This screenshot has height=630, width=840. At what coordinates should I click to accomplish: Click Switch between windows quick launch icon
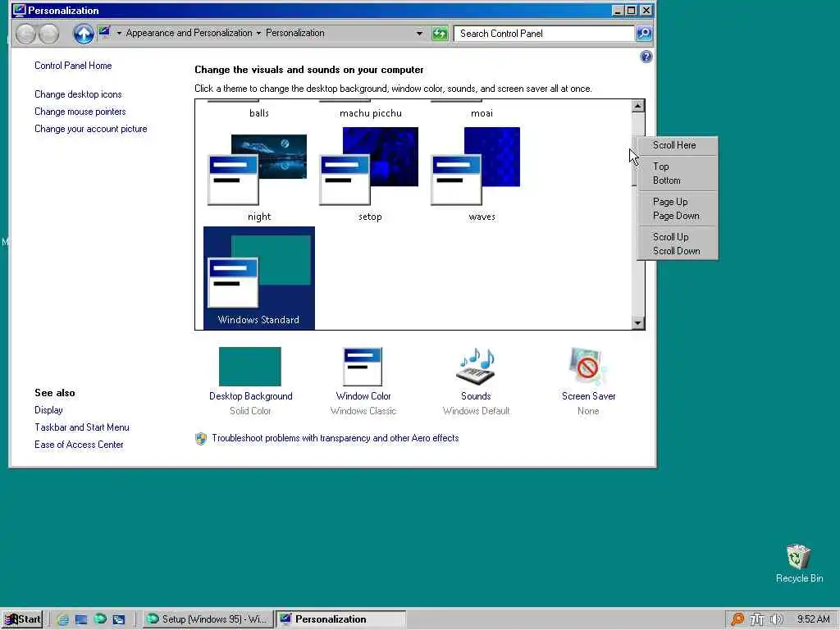pos(118,619)
